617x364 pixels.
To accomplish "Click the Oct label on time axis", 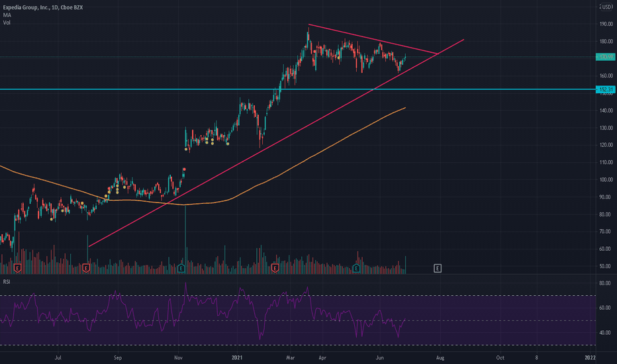I will (x=500, y=357).
